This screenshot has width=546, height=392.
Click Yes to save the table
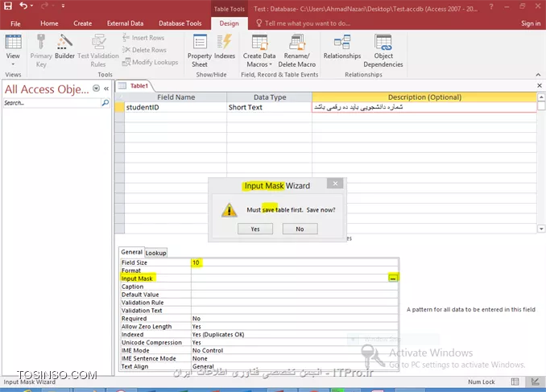[x=255, y=229]
